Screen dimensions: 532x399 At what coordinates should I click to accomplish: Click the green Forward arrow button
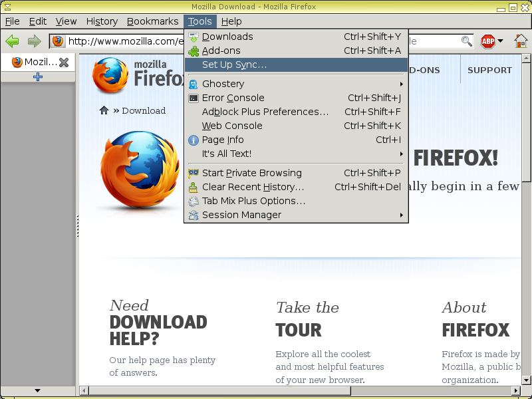[35, 41]
